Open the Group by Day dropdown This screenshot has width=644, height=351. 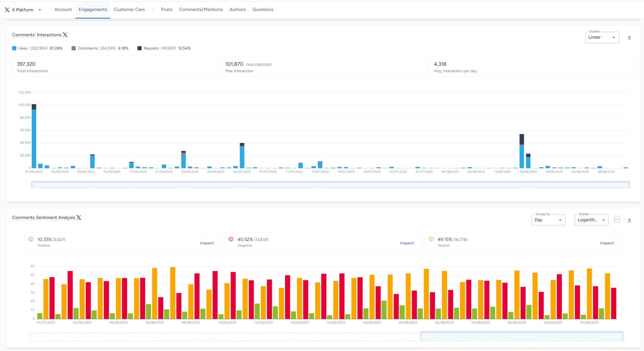click(x=548, y=220)
